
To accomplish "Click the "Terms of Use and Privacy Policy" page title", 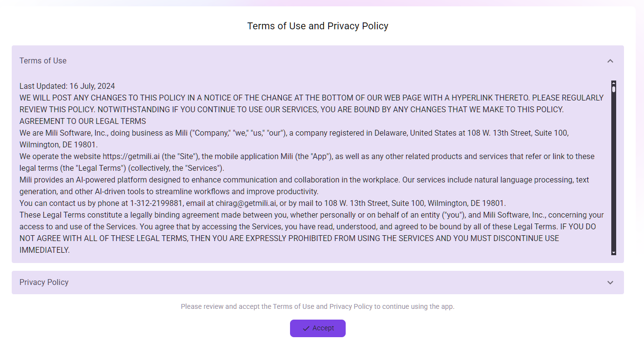I will 317,26.
